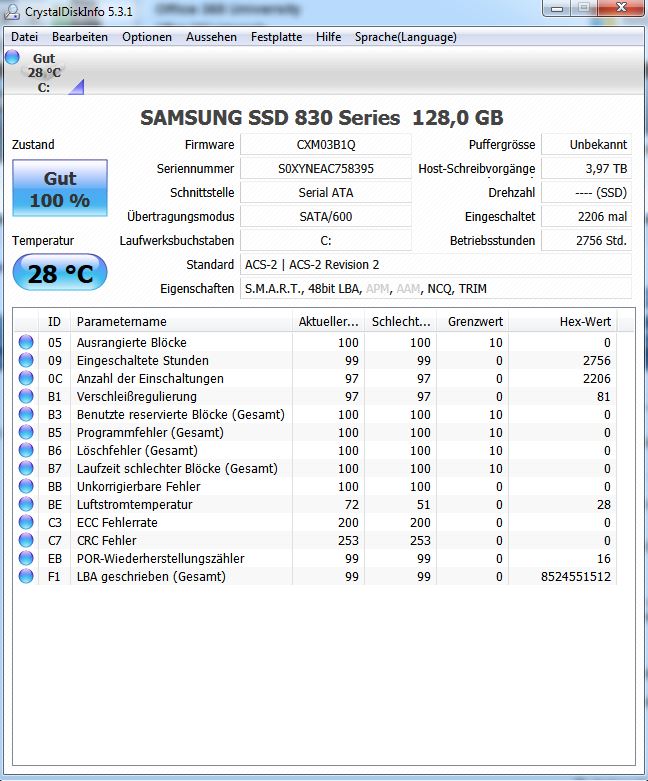Click status orb for Eingeschaltete Stunden row

[x=26, y=360]
